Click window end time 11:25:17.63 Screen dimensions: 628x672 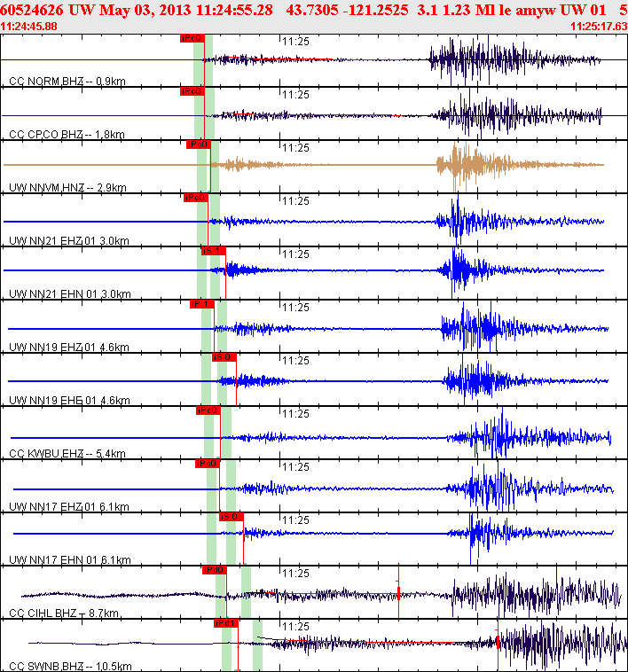point(599,26)
